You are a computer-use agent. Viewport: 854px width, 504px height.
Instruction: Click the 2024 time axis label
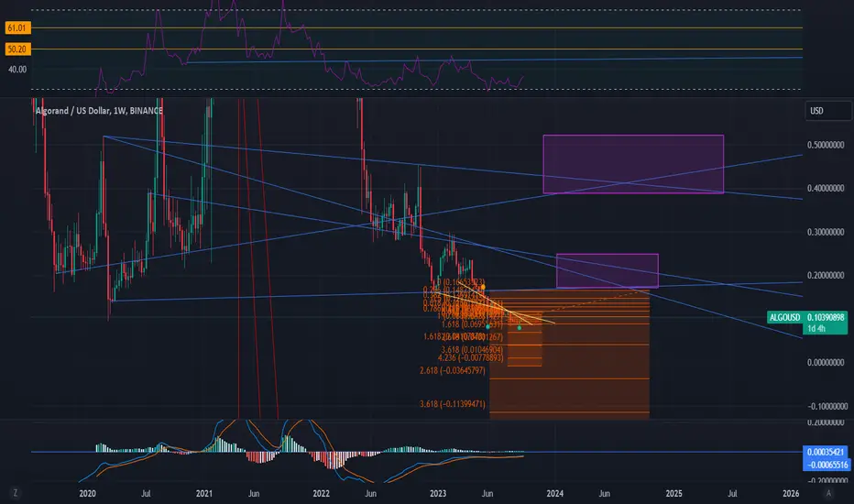(x=555, y=493)
